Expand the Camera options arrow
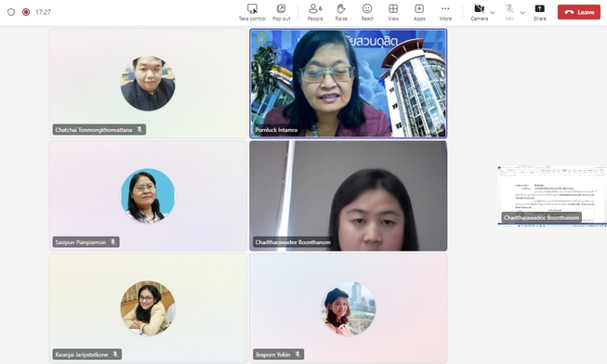This screenshot has height=364, width=607. point(493,13)
